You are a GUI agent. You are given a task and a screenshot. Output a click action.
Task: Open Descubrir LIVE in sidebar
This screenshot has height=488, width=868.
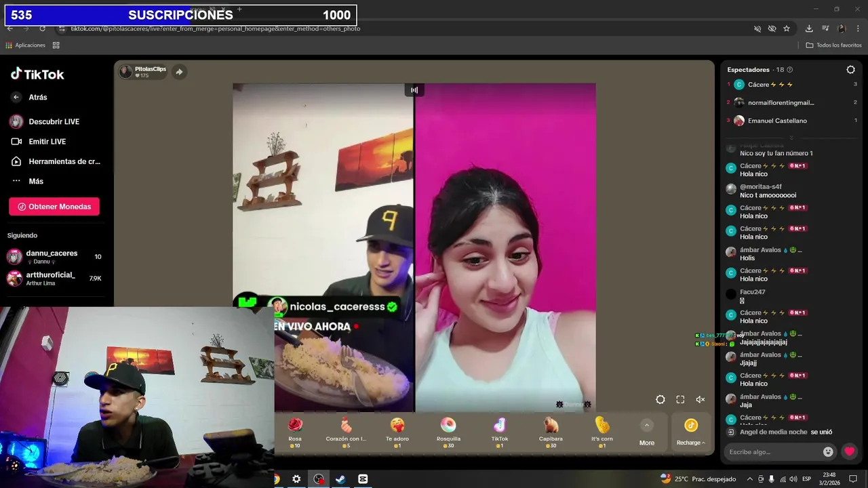45,121
